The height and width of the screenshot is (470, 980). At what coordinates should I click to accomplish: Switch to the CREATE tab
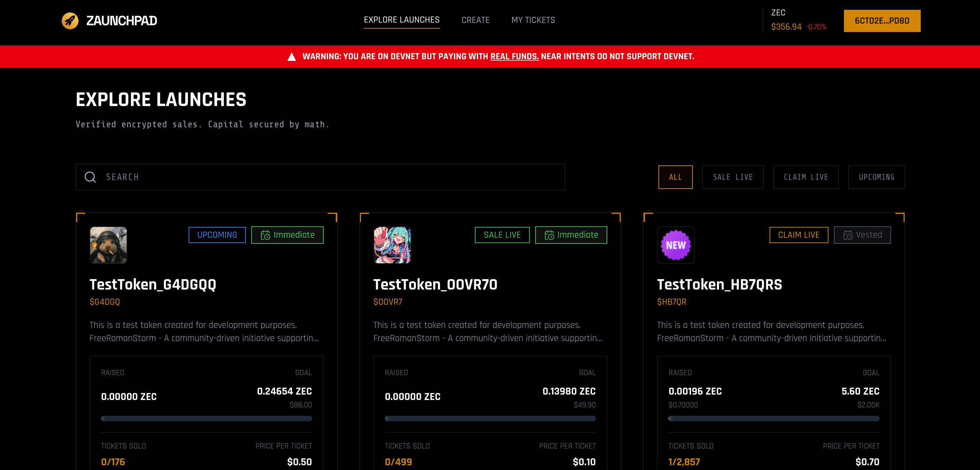tap(476, 20)
